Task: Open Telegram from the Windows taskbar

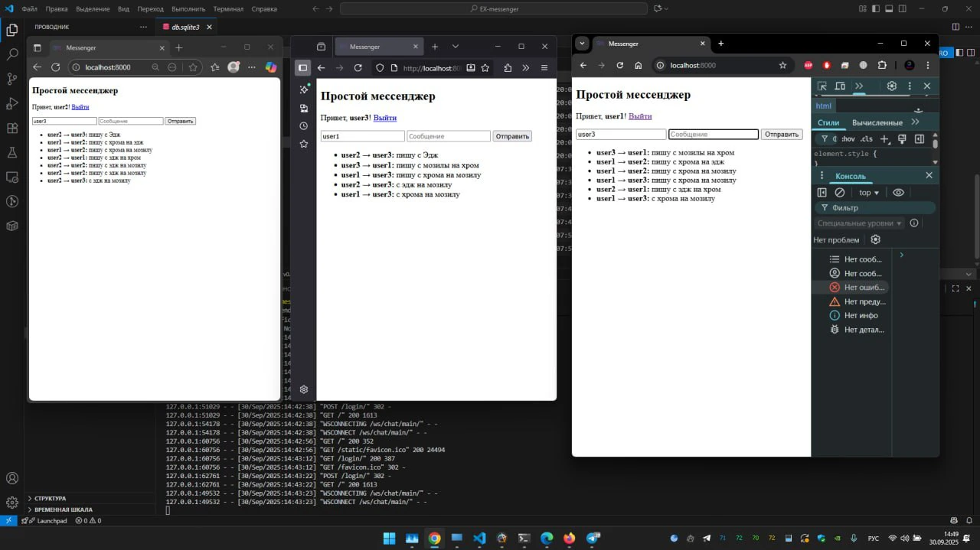Action: pos(593,539)
